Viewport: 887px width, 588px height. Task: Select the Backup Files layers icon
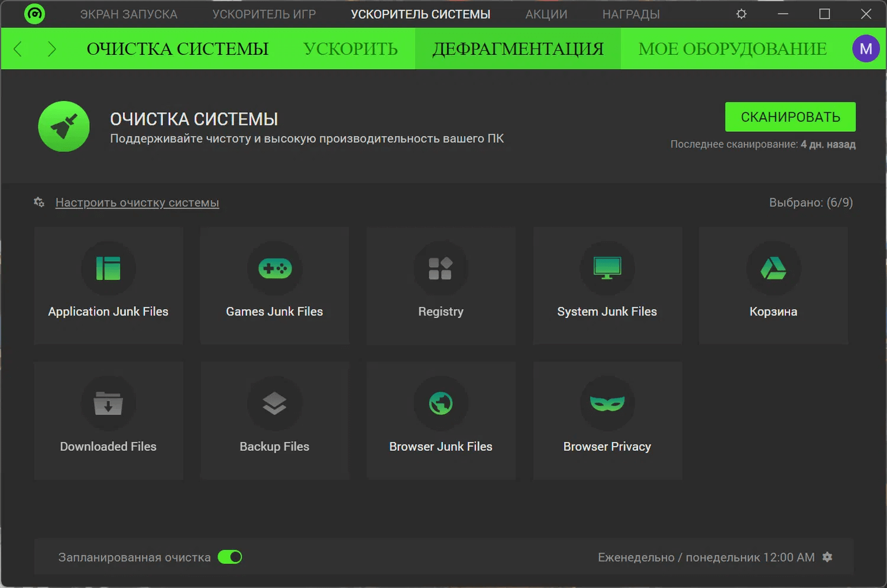274,404
